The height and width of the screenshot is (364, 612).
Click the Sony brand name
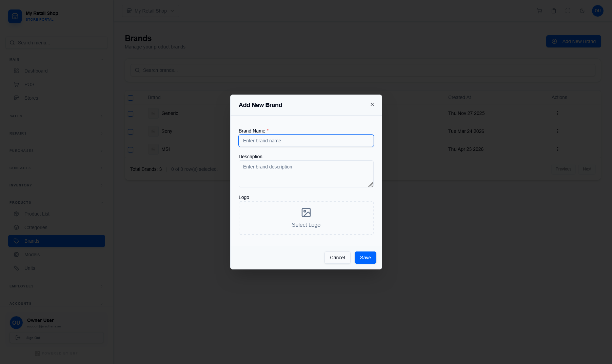[167, 131]
